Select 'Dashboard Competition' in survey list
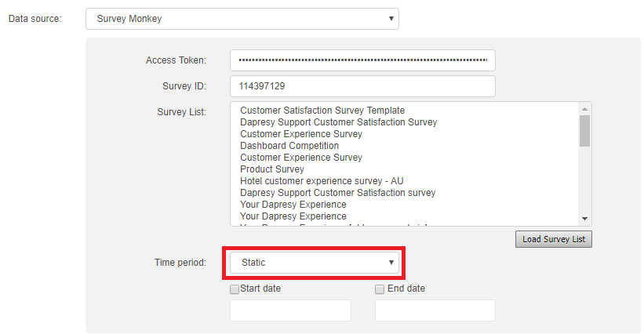Image resolution: width=644 pixels, height=334 pixels. point(289,146)
